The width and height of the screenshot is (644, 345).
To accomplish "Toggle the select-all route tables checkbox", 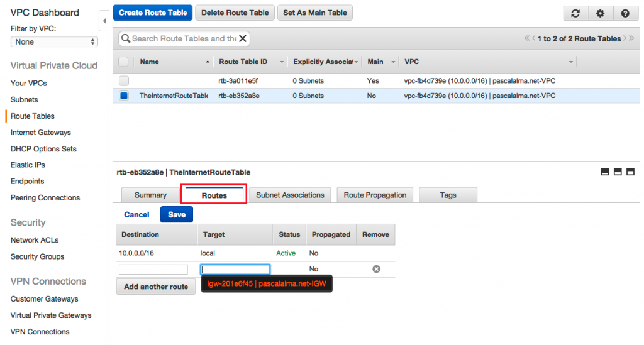I will tap(123, 62).
